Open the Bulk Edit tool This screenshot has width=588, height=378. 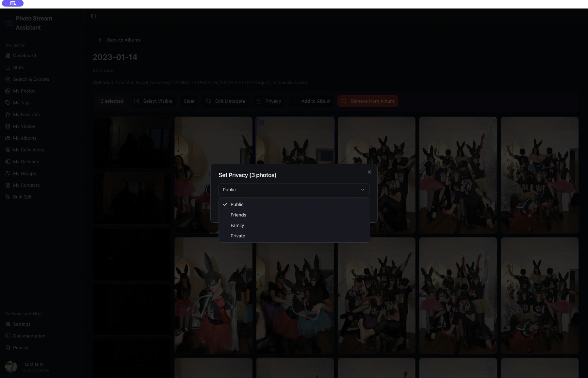pos(22,197)
